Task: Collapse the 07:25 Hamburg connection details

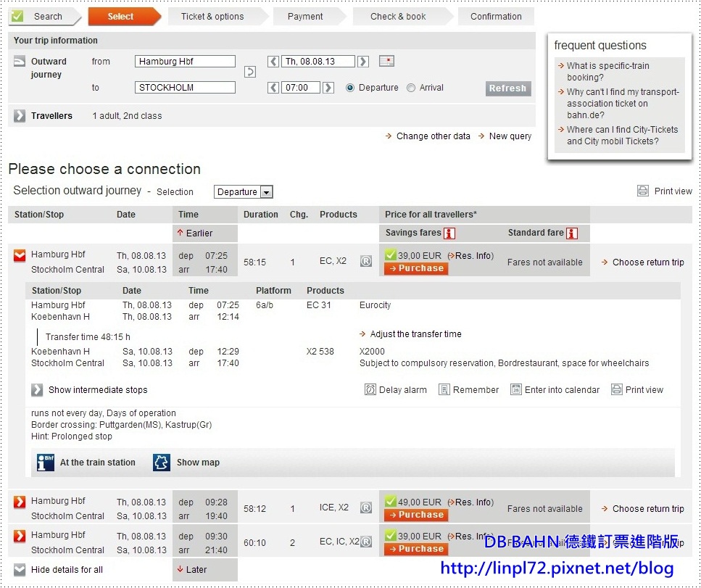Action: click(20, 256)
